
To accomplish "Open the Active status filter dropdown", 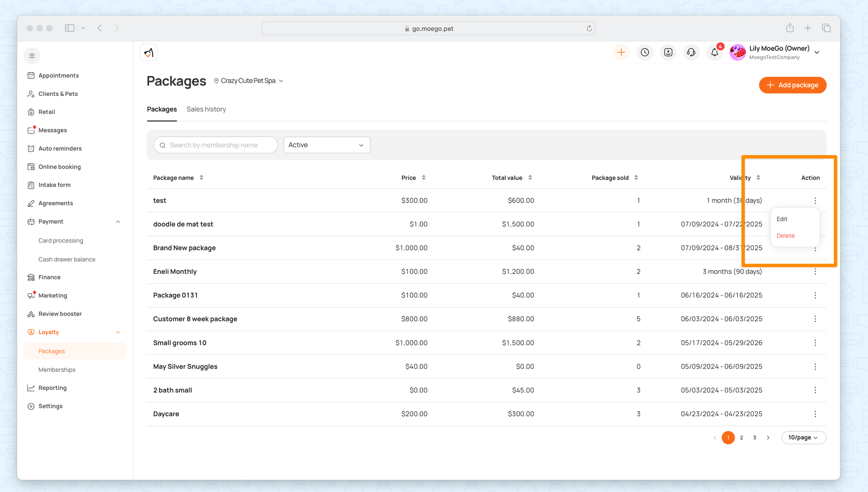I will tap(326, 145).
